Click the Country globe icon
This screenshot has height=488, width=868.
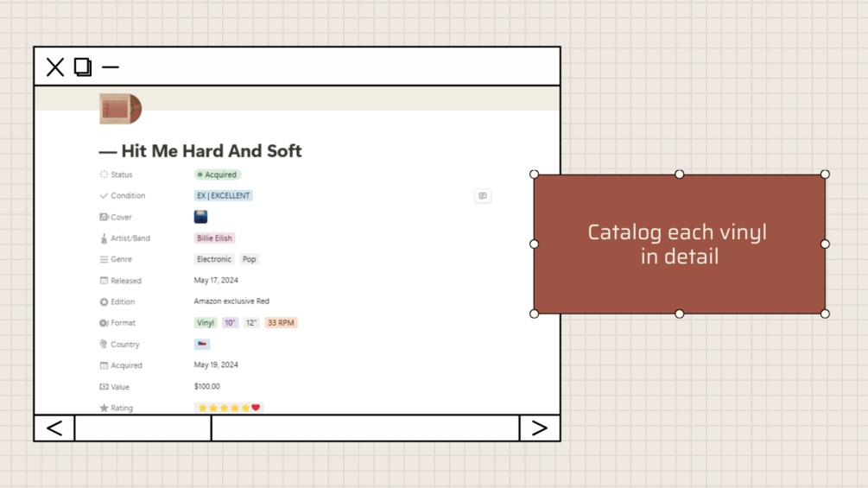click(104, 344)
